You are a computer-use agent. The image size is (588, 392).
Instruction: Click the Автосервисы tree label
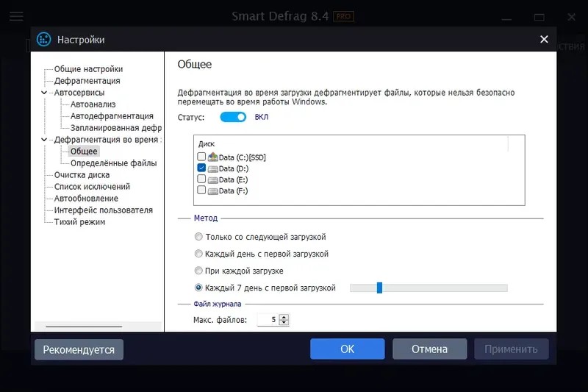click(x=79, y=93)
